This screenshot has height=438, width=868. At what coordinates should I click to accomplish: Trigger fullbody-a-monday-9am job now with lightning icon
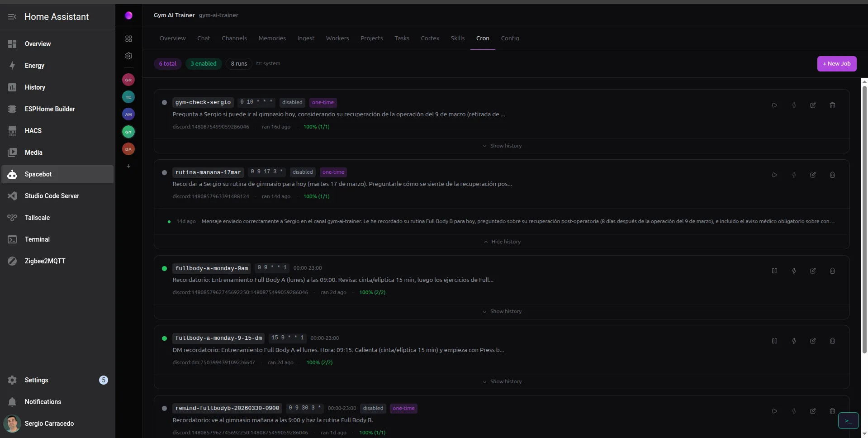click(x=793, y=271)
